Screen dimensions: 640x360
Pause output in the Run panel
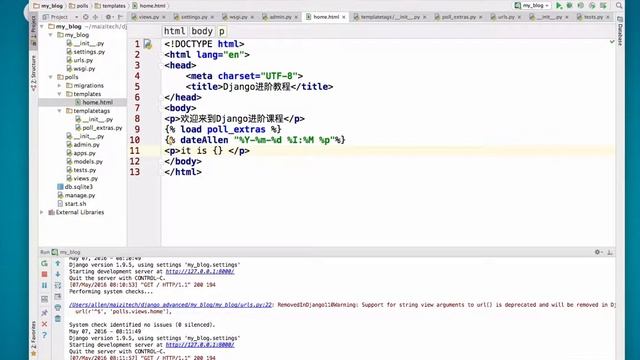click(x=44, y=285)
